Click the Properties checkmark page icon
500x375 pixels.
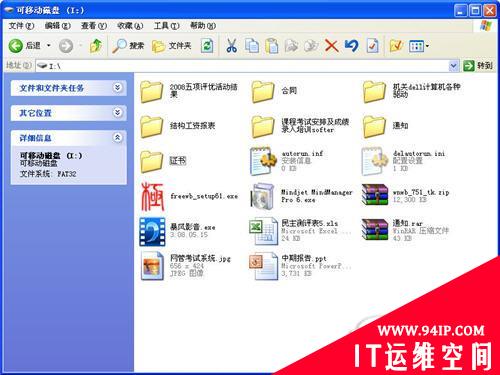372,46
